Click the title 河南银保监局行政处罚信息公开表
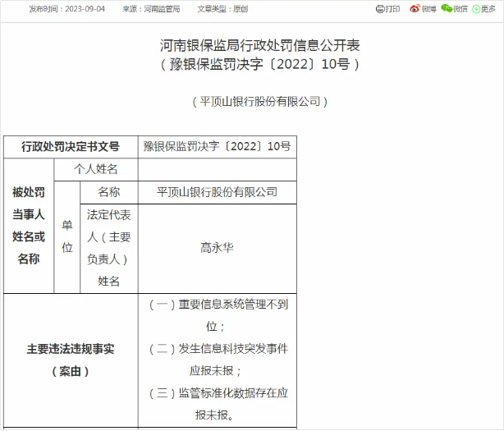This screenshot has height=431, width=504. click(259, 45)
